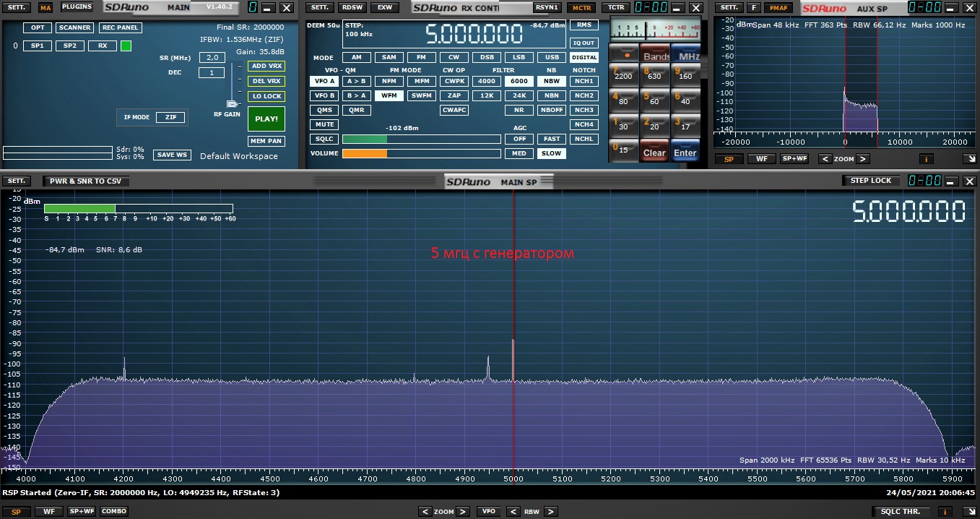Click the green status indicator beside RX
Screen dimensions: 980x519
[x=126, y=46]
